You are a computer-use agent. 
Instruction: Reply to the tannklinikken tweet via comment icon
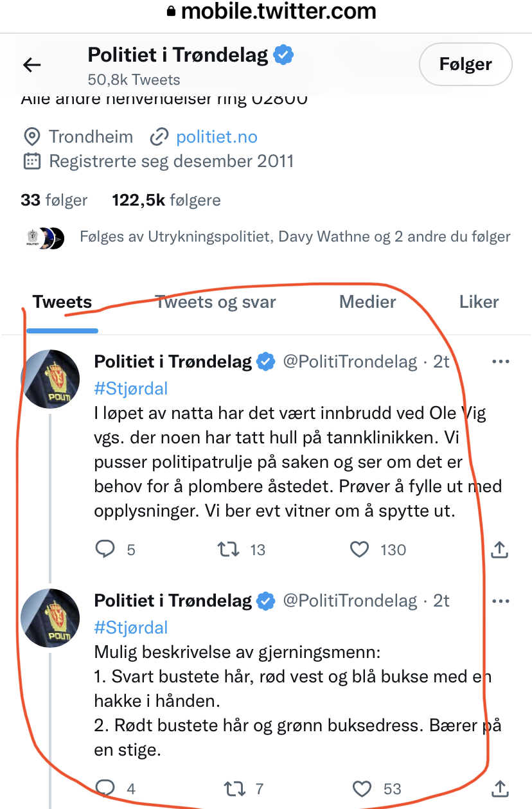coord(105,549)
